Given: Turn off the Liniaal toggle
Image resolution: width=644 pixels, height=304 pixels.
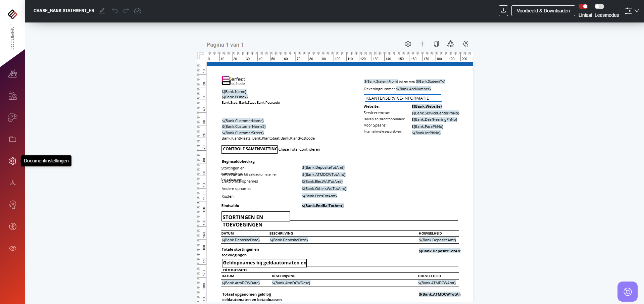Looking at the screenshot, I should click(583, 6).
